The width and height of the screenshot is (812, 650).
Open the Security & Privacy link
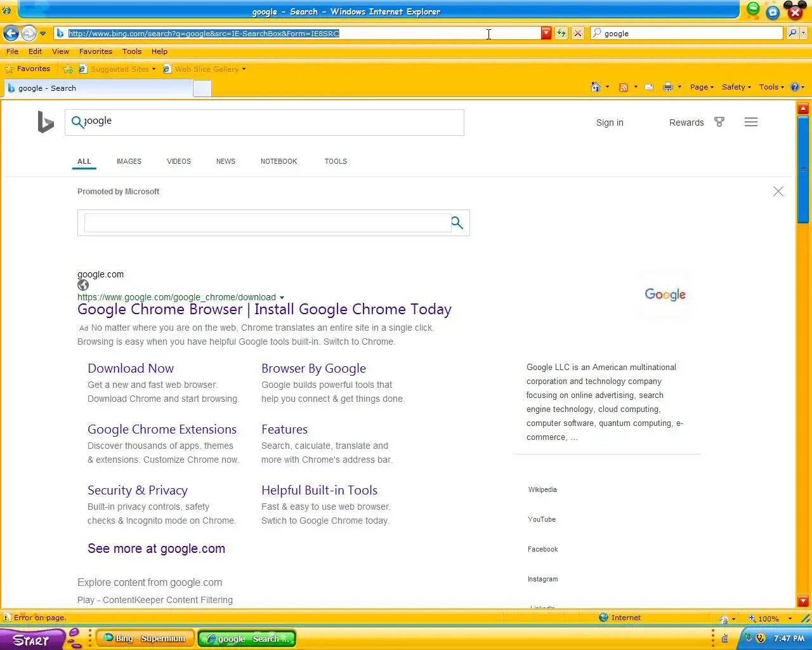pos(138,490)
